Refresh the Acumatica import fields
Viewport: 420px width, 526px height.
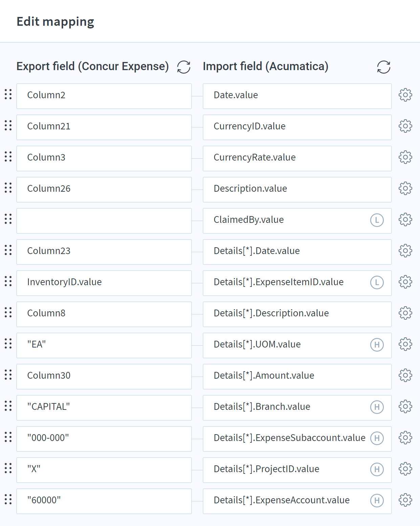click(384, 67)
